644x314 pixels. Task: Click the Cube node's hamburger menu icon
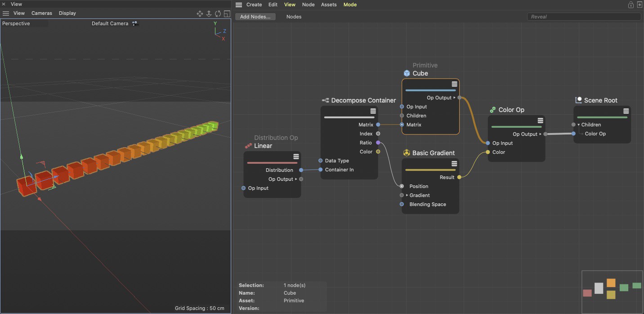coord(454,84)
